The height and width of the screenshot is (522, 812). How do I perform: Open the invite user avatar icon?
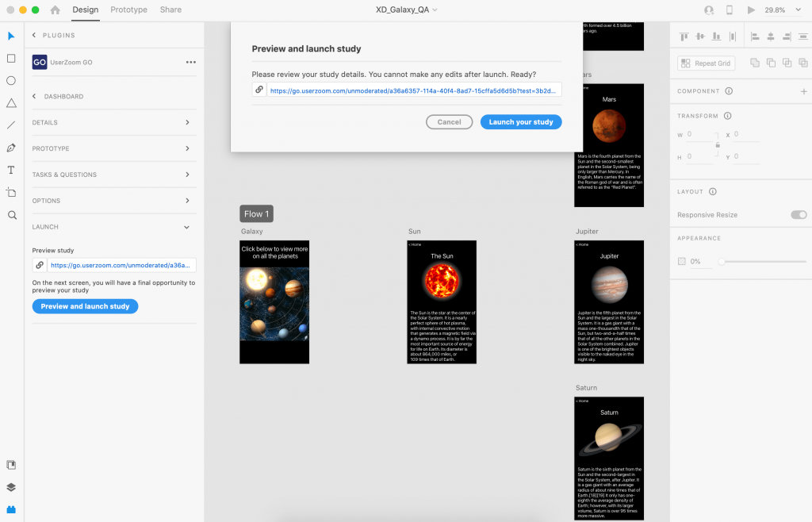pos(709,10)
